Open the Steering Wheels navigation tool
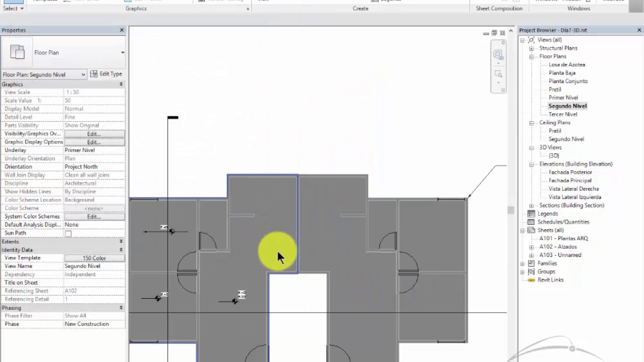 (498, 54)
